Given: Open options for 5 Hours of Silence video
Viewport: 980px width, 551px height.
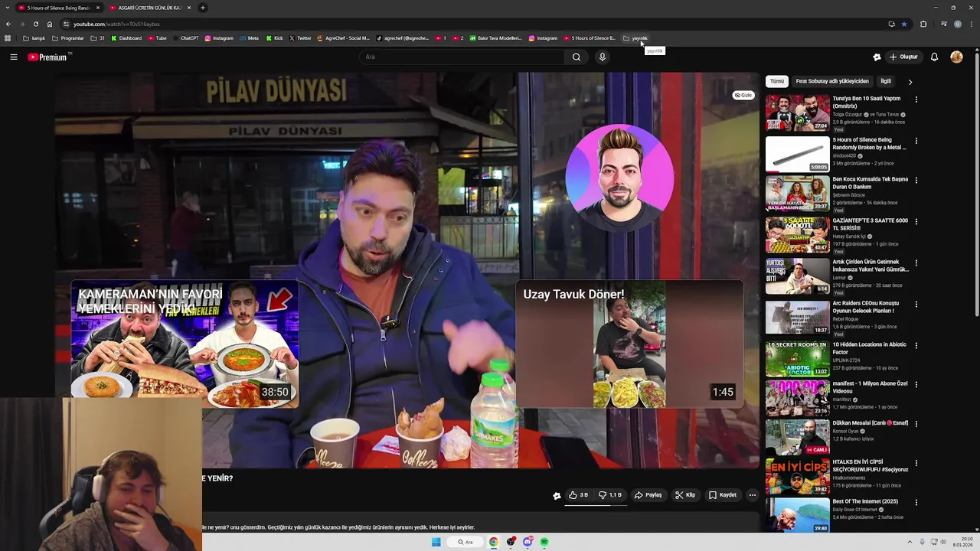Looking at the screenshot, I should click(x=916, y=141).
